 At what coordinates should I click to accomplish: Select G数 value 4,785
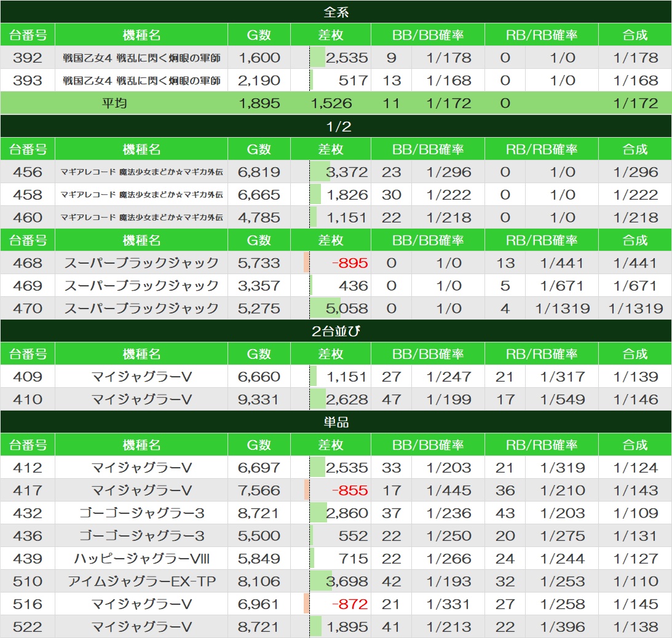(259, 217)
